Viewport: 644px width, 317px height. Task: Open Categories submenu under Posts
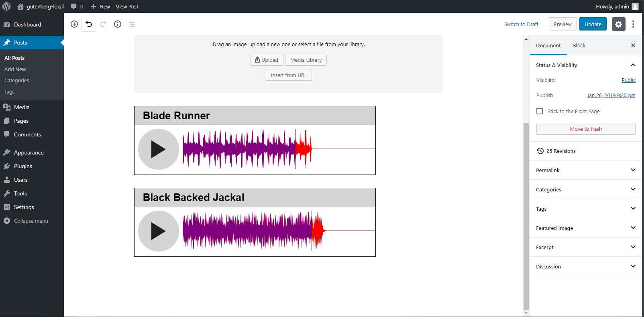tap(17, 80)
